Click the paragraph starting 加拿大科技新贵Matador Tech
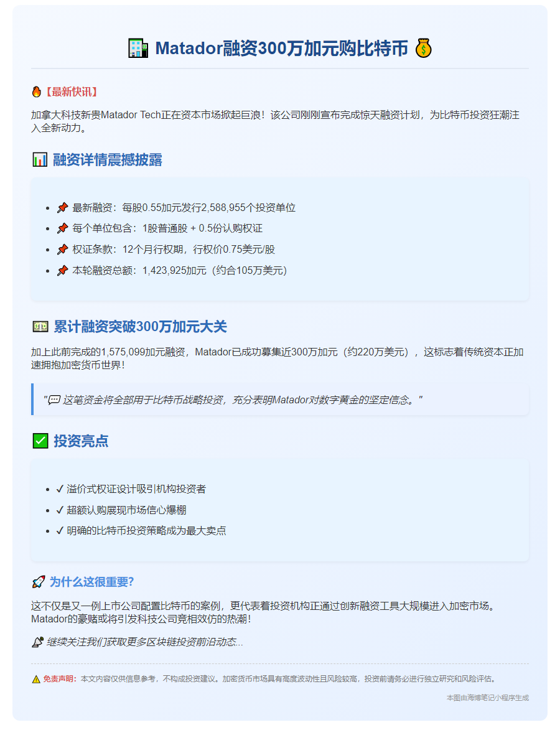 (x=275, y=121)
